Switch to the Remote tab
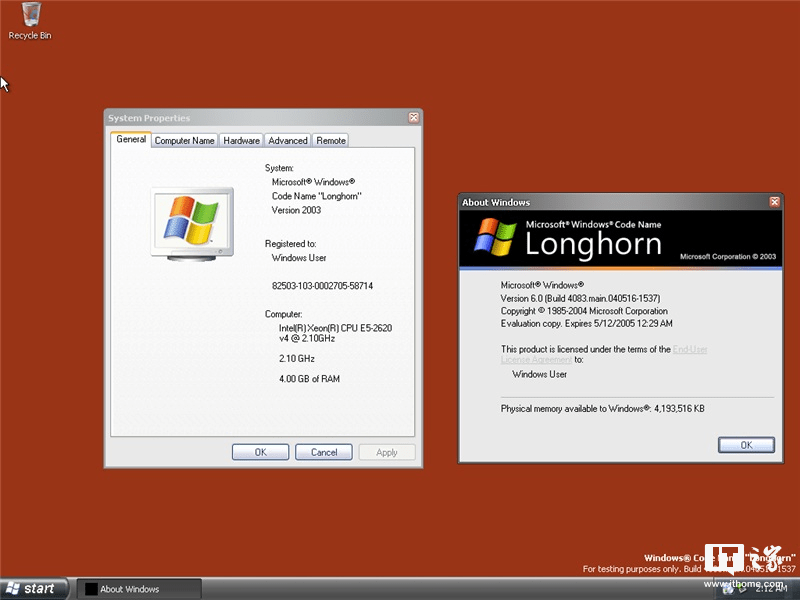This screenshot has width=800, height=600. (330, 140)
